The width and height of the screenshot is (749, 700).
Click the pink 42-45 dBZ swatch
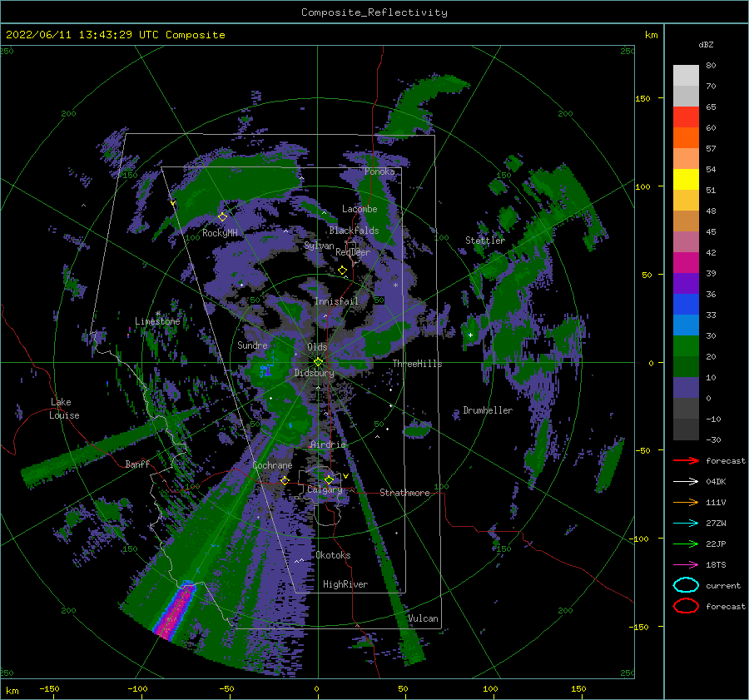click(686, 241)
